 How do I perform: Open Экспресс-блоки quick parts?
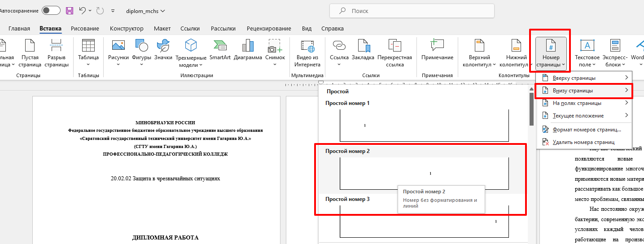point(615,53)
